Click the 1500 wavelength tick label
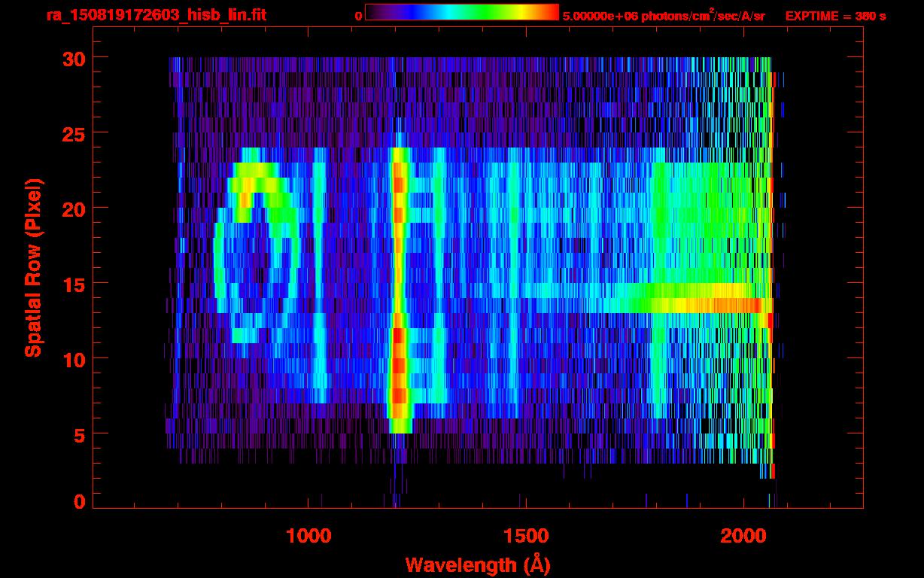Image resolution: width=924 pixels, height=578 pixels. point(525,536)
